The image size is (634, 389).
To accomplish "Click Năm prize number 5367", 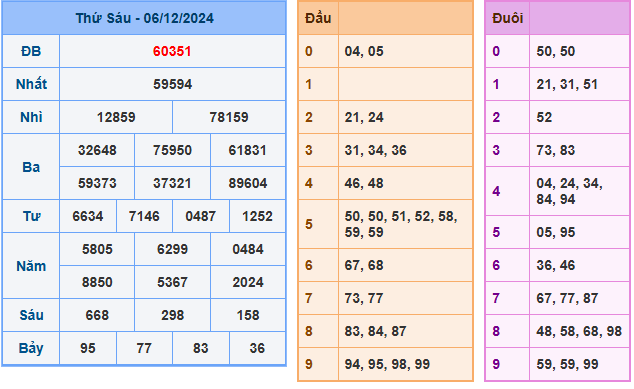I will [172, 282].
